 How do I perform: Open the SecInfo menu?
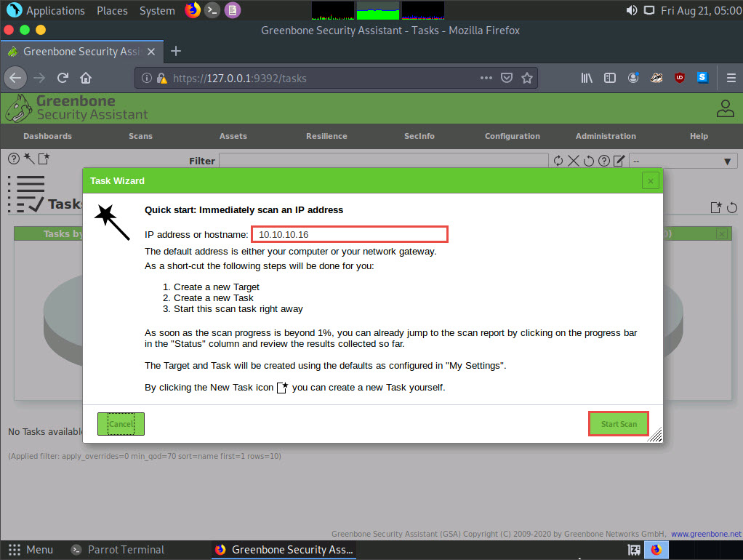click(x=419, y=136)
